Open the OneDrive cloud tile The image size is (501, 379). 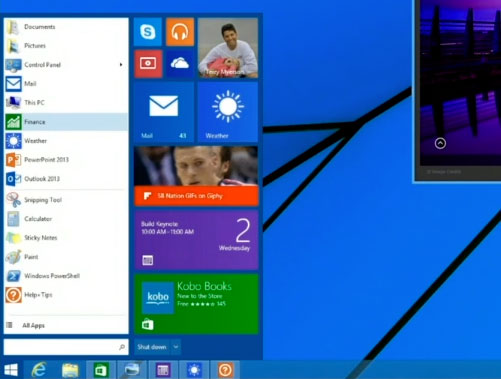180,64
